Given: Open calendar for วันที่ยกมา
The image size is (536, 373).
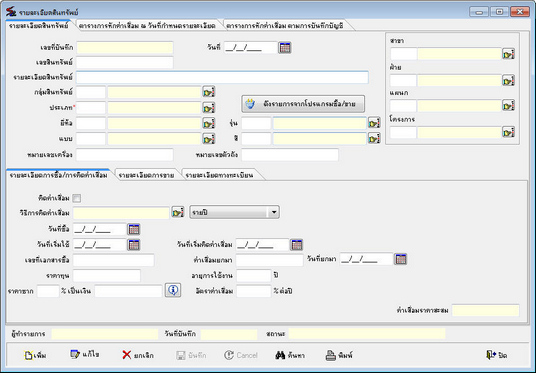Looking at the screenshot, I should point(401,259).
